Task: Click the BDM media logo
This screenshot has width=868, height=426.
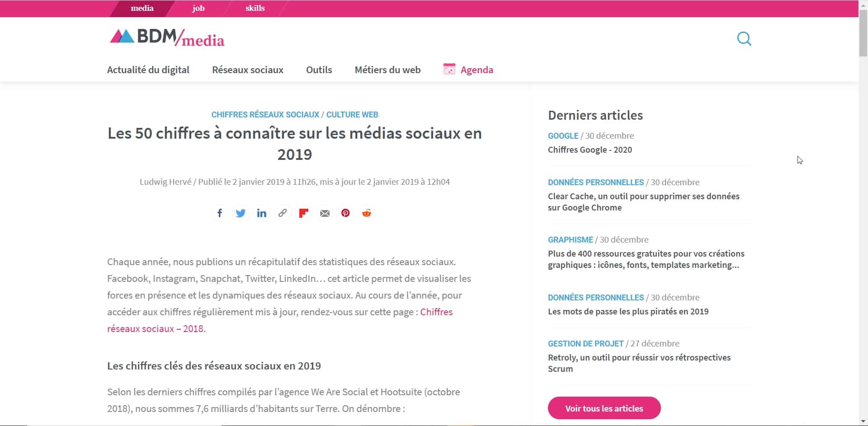Action: pyautogui.click(x=167, y=38)
